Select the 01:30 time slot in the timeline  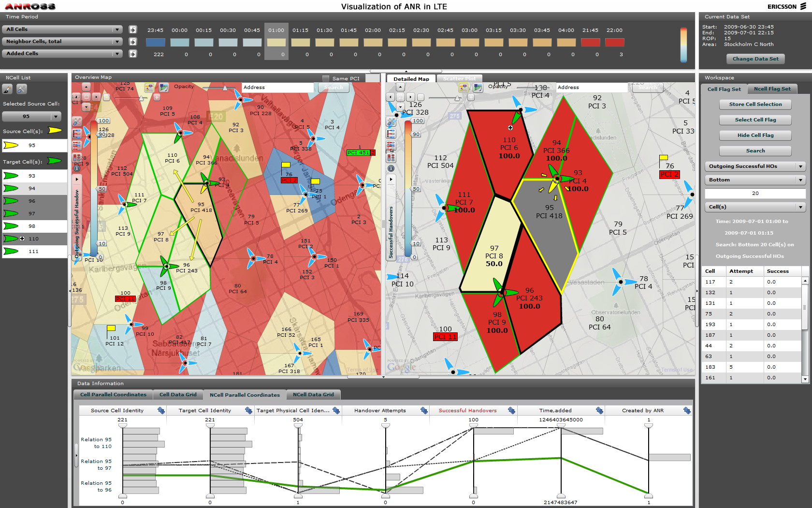[324, 43]
